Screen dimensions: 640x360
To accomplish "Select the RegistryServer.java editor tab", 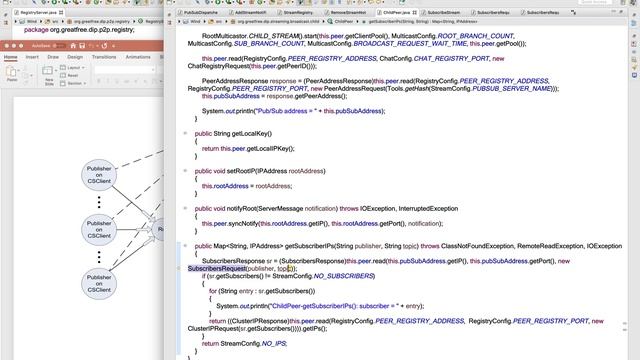I will [38, 13].
